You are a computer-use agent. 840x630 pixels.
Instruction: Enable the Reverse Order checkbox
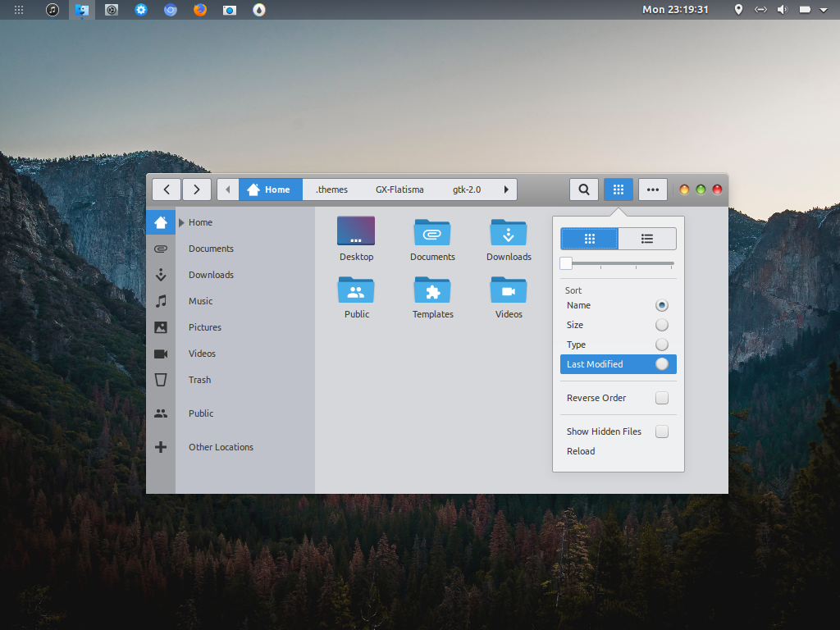point(661,398)
